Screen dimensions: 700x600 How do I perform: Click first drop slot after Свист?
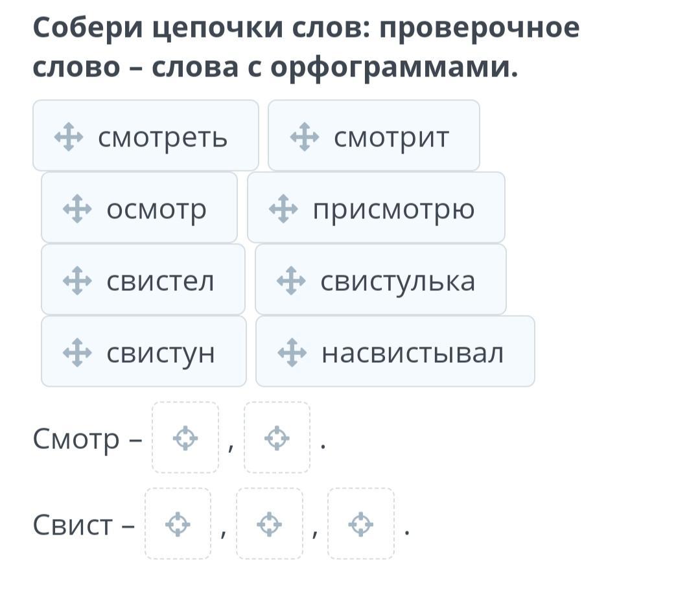pos(178,524)
